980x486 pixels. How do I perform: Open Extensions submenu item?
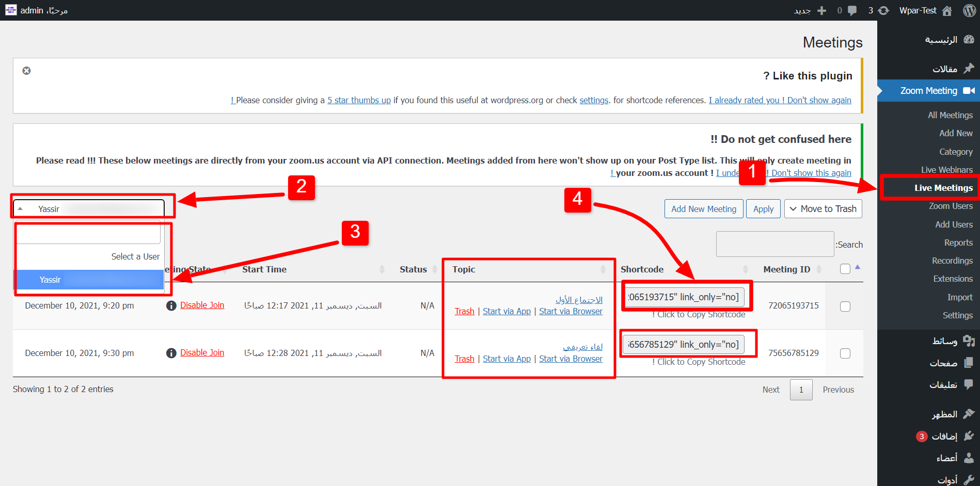953,279
